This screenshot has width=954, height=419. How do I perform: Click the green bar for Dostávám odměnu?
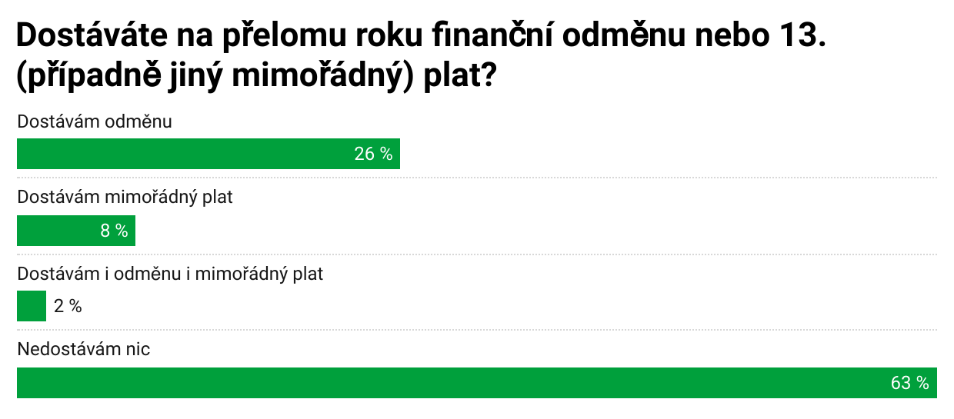208,153
